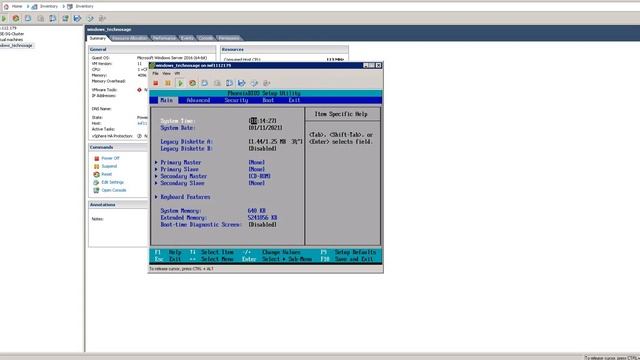Viewport: 640px width, 360px height.
Task: Click the split-panel icon in main toolbar
Action: tap(53, 18)
